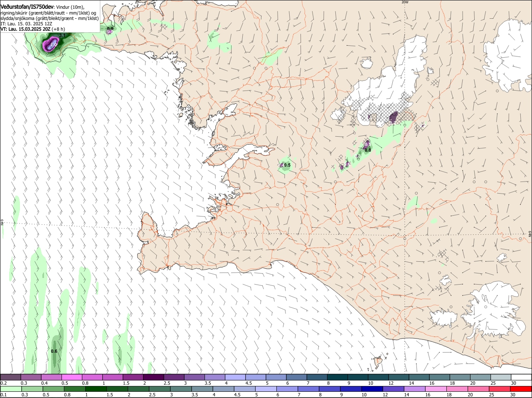
Task: Click the '0.8' value label on the map
Action: (x=368, y=150)
